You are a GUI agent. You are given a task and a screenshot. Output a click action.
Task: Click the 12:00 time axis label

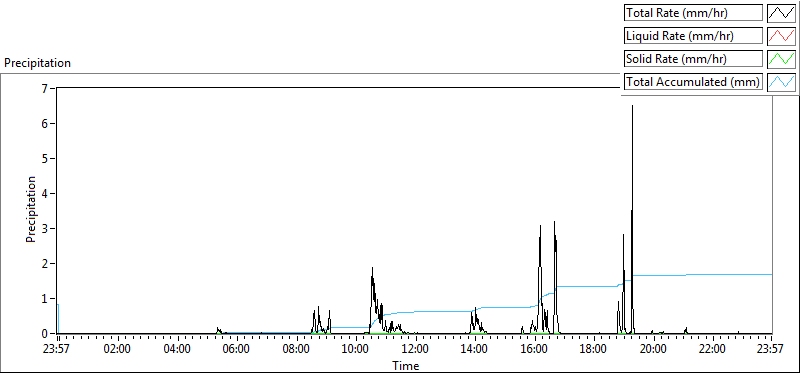(415, 349)
